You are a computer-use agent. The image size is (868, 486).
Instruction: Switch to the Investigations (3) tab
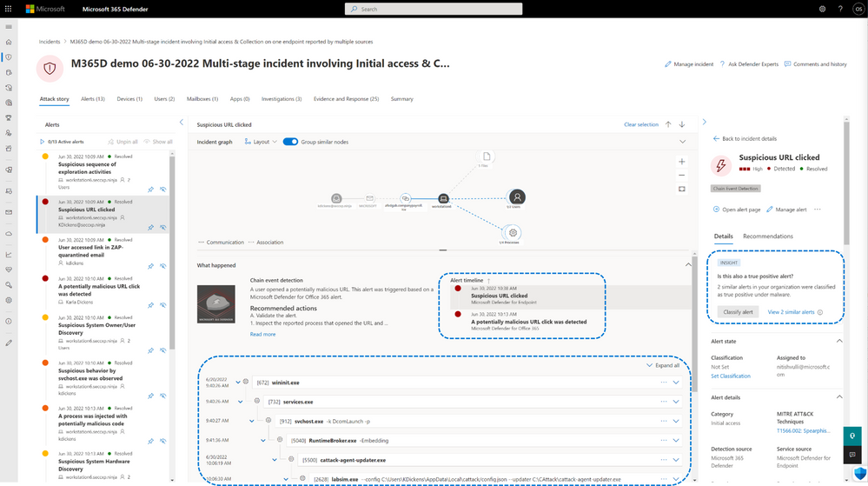(282, 98)
